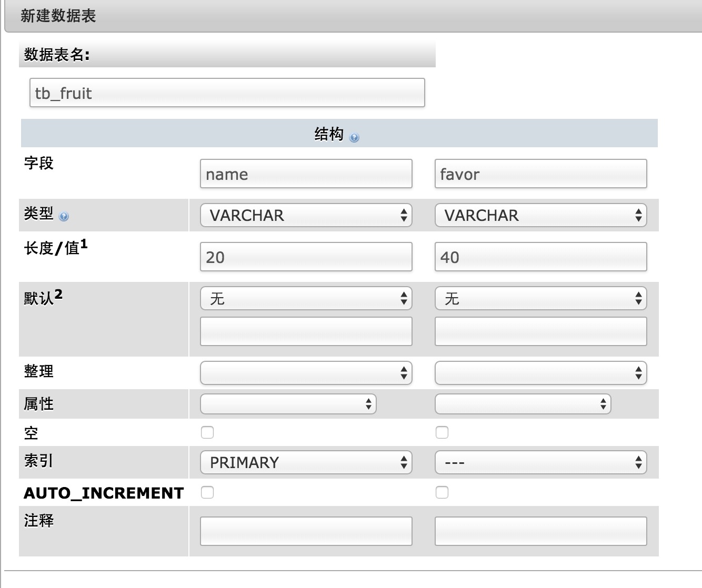The height and width of the screenshot is (588, 702).
Task: Open the favor column index dropdown
Action: [540, 462]
